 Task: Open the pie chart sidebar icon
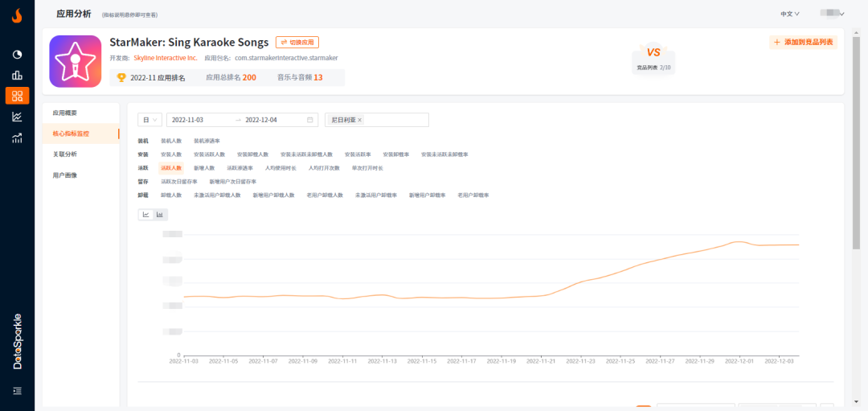click(x=17, y=54)
